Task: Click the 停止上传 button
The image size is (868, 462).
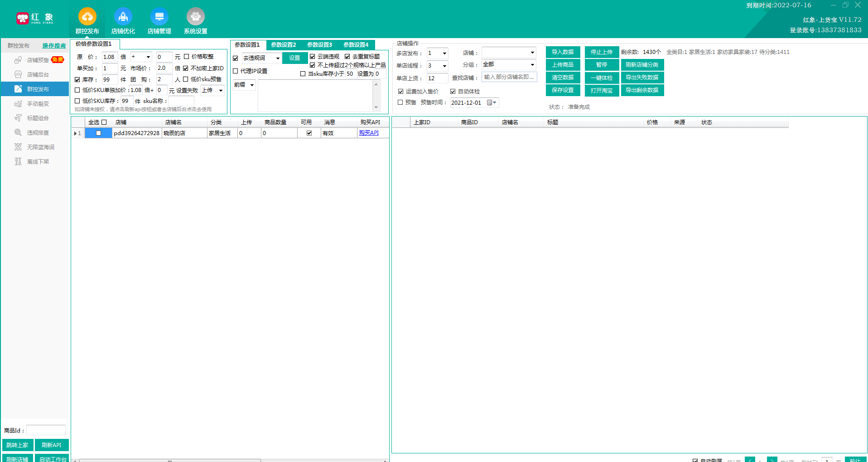Action: 602,52
